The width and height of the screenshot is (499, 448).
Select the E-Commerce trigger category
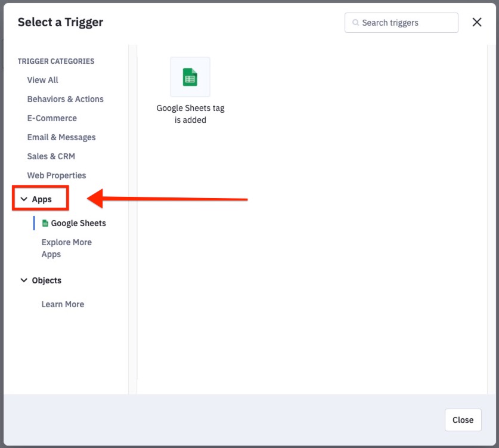tap(52, 118)
